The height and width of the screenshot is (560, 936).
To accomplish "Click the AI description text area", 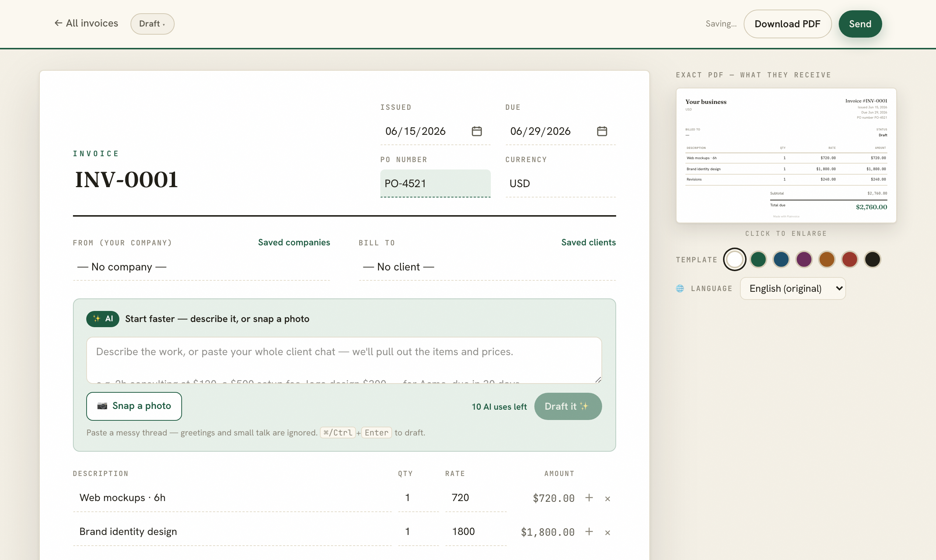I will (x=344, y=360).
